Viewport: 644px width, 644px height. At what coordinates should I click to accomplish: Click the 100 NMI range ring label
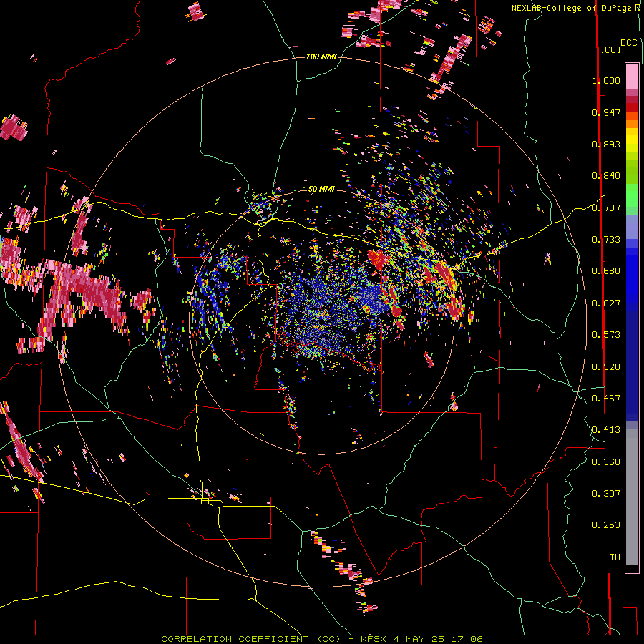[x=321, y=57]
